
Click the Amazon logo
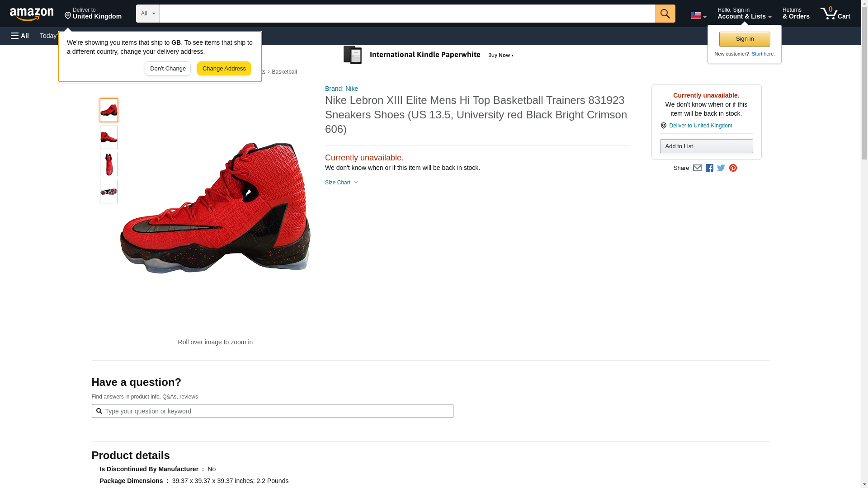[32, 14]
